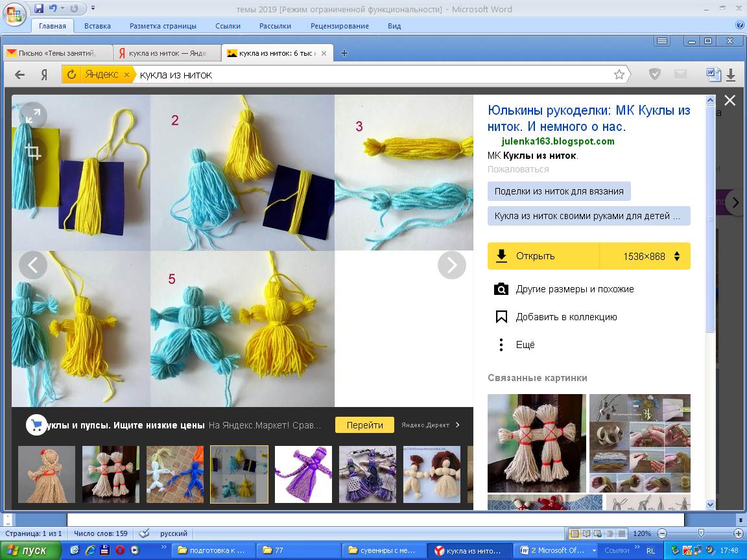Open the Ссылки ribbon tab
747x560 pixels.
coord(228,26)
